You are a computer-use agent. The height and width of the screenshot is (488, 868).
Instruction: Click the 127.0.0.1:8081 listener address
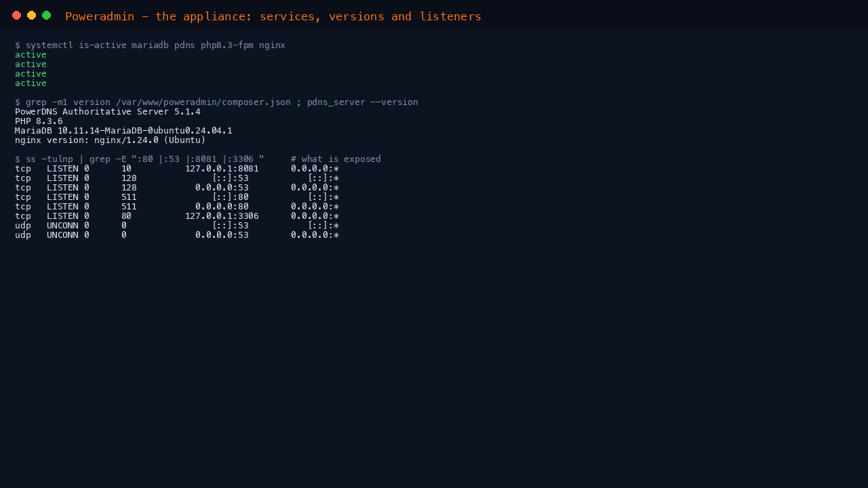point(222,169)
